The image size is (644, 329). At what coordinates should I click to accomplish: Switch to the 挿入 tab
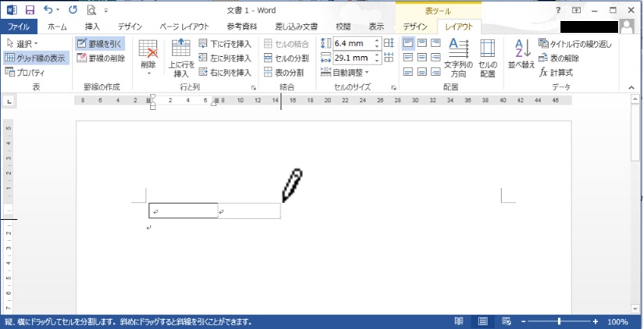click(92, 27)
